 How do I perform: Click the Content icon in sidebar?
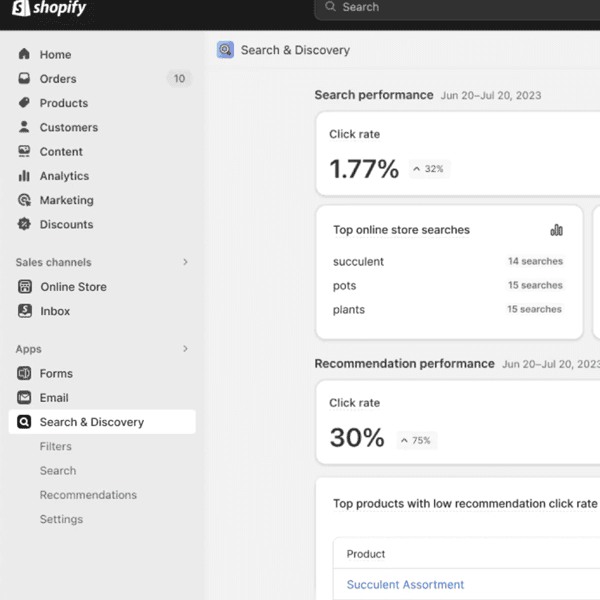(x=24, y=151)
